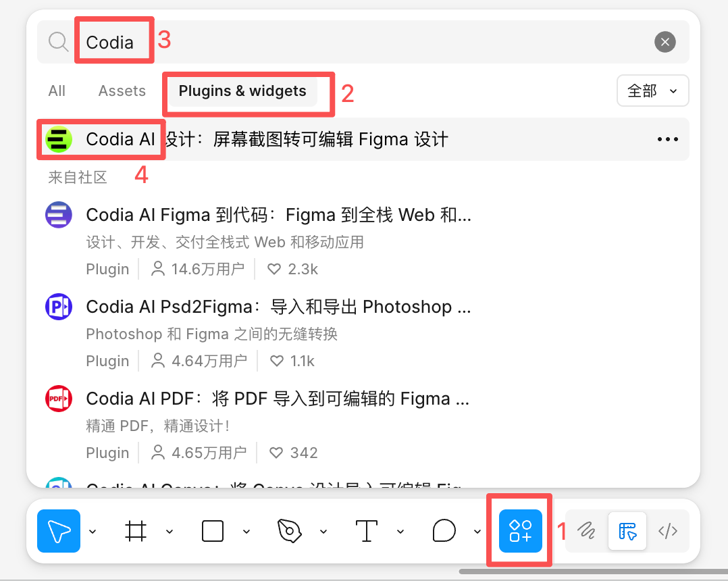The height and width of the screenshot is (581, 728).
Task: Switch to Design mode icon
Action: point(627,531)
